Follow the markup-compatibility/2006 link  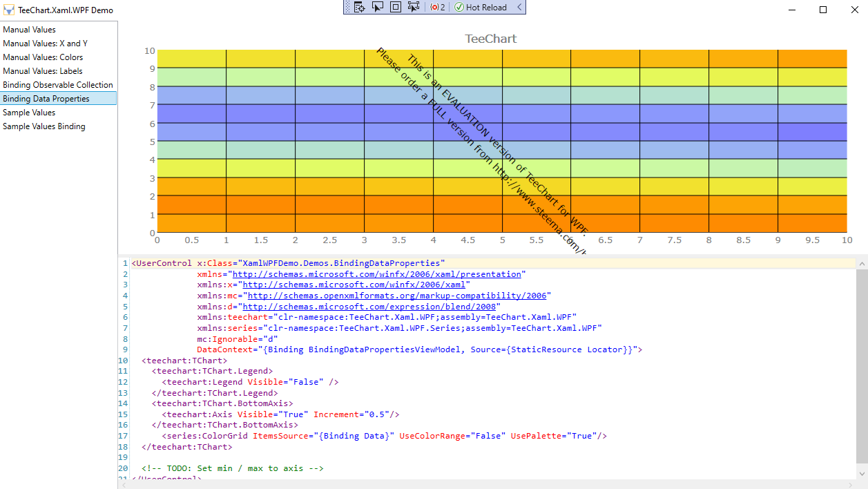click(397, 296)
